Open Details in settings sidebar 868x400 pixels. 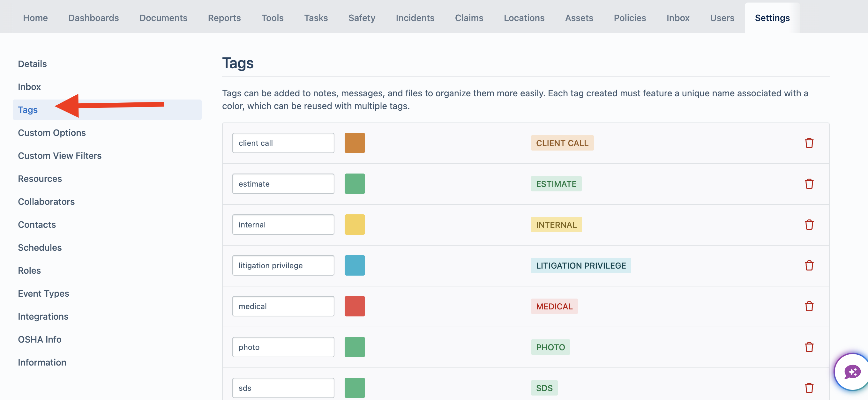[x=32, y=64]
